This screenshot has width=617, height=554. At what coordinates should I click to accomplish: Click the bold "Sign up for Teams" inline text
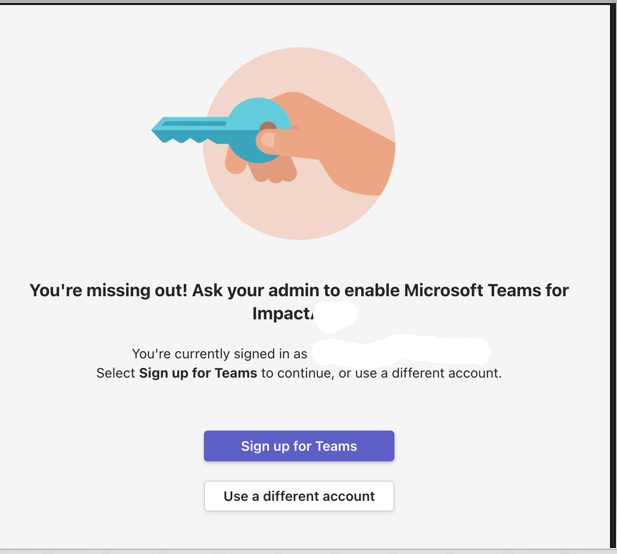[198, 373]
